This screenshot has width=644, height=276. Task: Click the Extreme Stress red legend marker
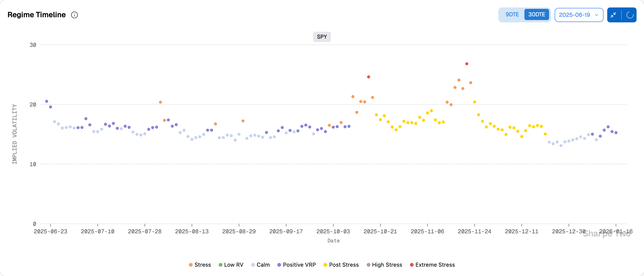tap(412, 265)
